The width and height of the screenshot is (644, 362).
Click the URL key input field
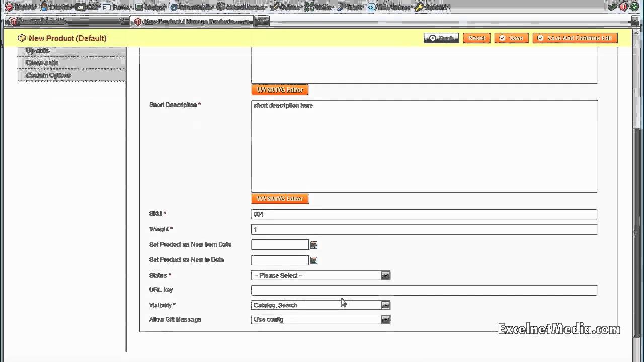(x=424, y=290)
